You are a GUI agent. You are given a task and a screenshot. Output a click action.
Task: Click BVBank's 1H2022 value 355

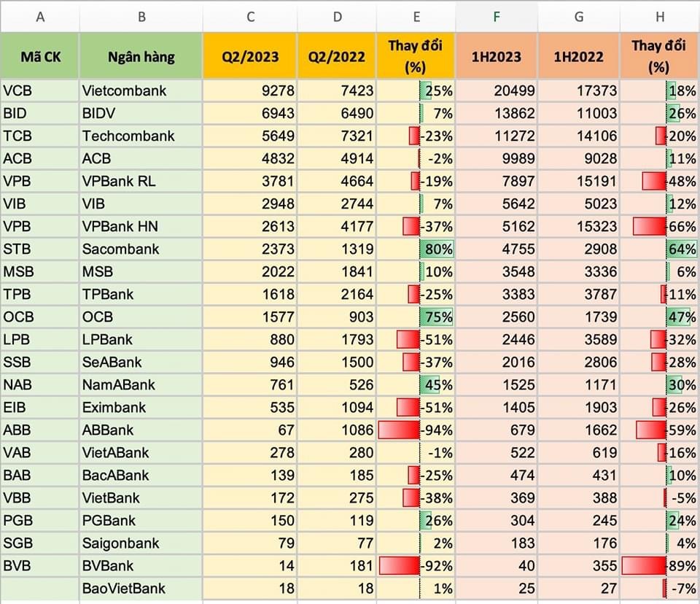pos(578,565)
